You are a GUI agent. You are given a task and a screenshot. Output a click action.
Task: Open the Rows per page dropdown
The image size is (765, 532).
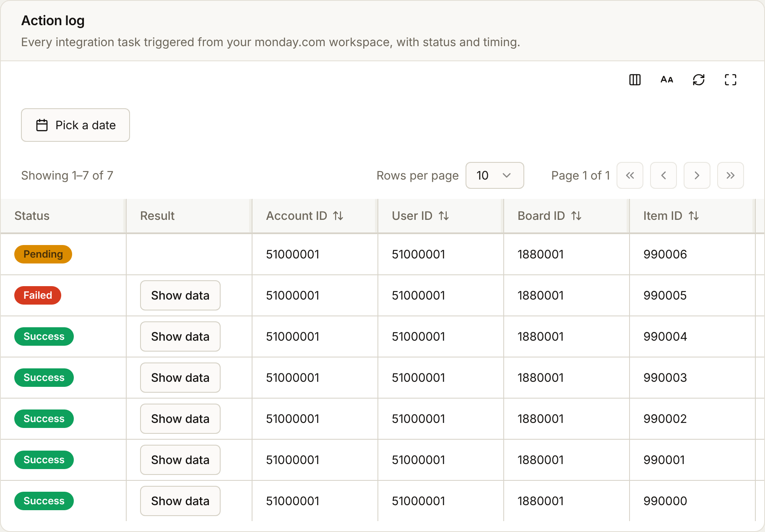[x=495, y=175]
